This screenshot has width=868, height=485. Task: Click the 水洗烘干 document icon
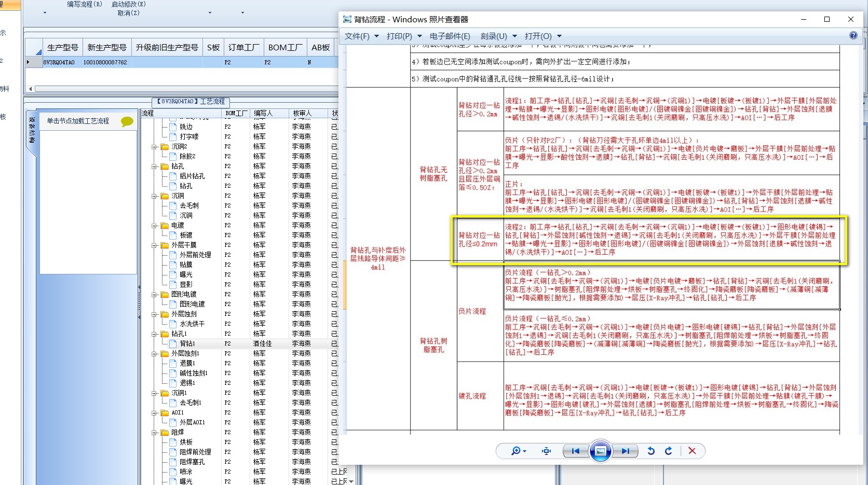pyautogui.click(x=173, y=324)
